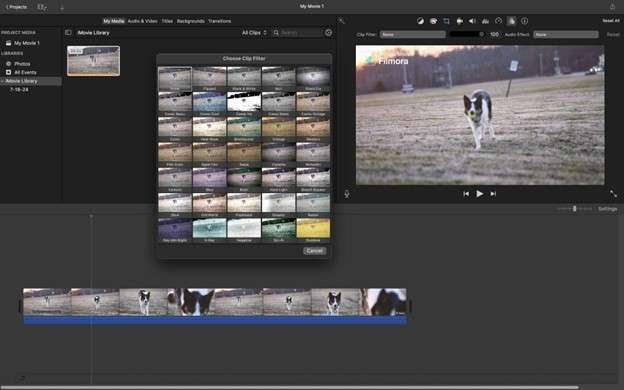624x390 pixels.
Task: Choose the Negative filter thumbnail
Action: (x=244, y=230)
